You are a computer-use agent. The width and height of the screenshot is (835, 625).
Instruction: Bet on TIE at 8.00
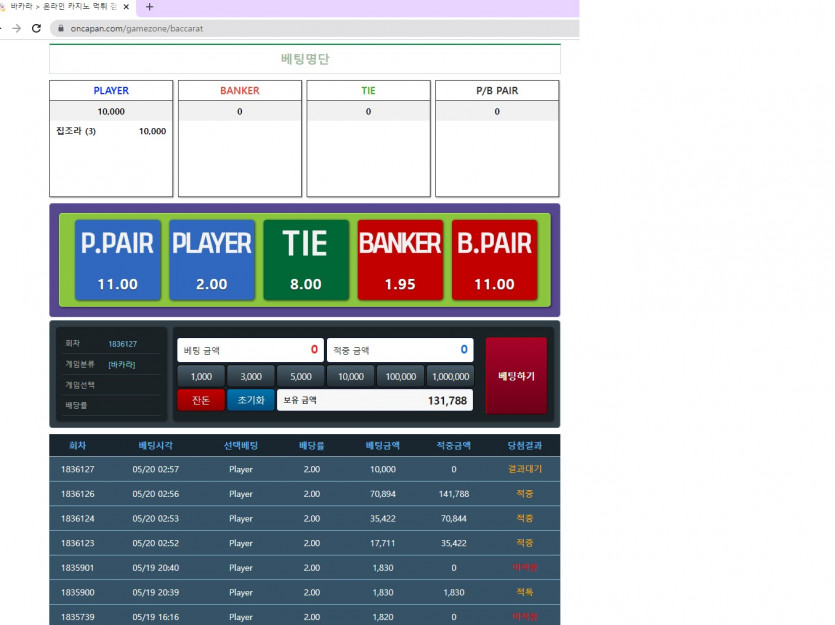306,260
